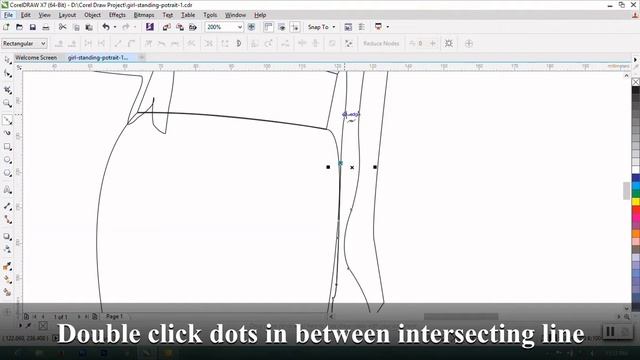The height and width of the screenshot is (360, 640).
Task: Toggle the show grid button
Action: tap(282, 27)
